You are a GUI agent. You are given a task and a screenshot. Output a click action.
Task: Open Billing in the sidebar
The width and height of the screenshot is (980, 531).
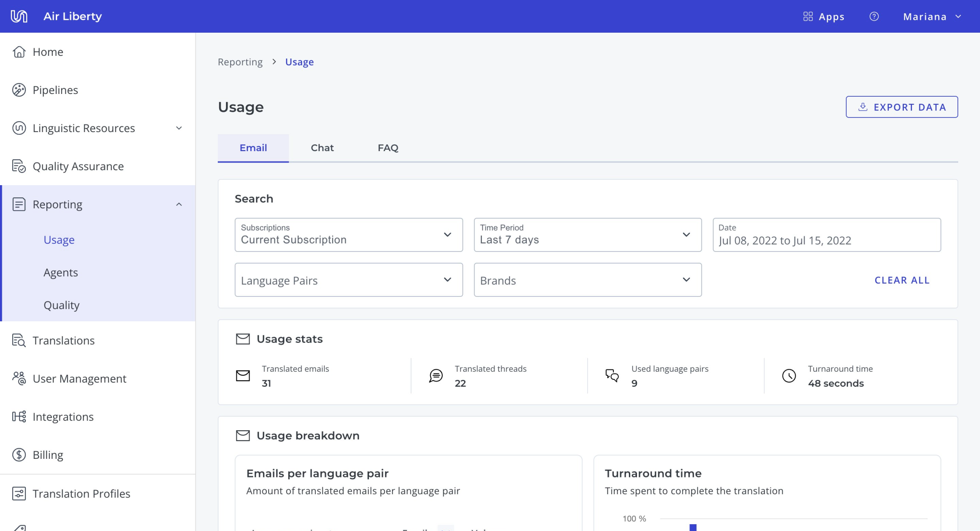coord(98,455)
